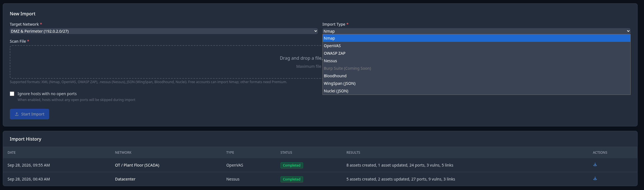The height and width of the screenshot is (190, 644).
Task: Click the Supported formats help text
Action: 148,82
